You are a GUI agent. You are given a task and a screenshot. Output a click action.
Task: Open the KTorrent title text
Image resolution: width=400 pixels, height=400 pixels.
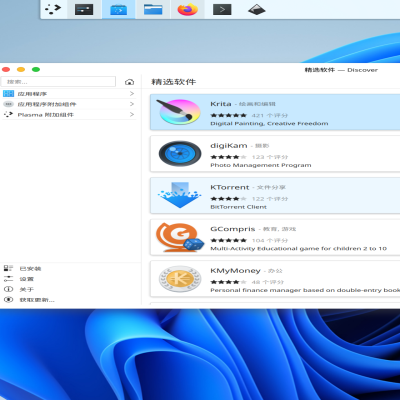pyautogui.click(x=230, y=187)
